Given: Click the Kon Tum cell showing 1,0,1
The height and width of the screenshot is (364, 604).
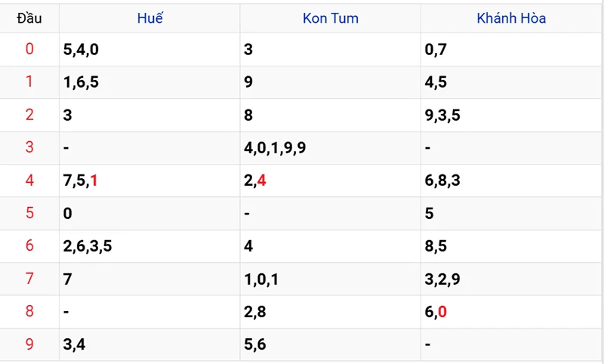Looking at the screenshot, I should [261, 279].
